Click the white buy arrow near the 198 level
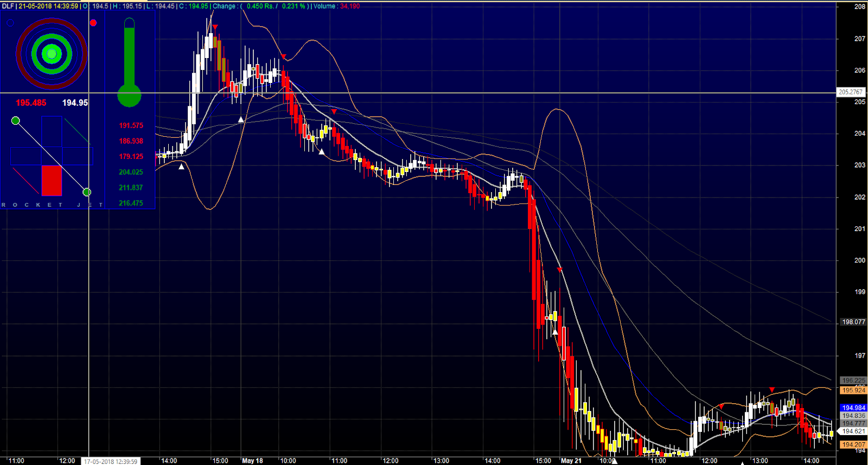Image resolution: width=868 pixels, height=465 pixels. 555,333
